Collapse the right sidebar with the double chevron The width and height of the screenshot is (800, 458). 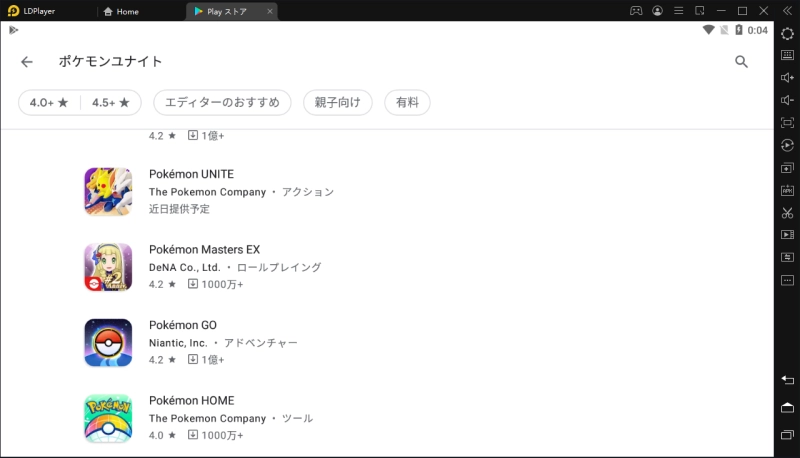[787, 11]
